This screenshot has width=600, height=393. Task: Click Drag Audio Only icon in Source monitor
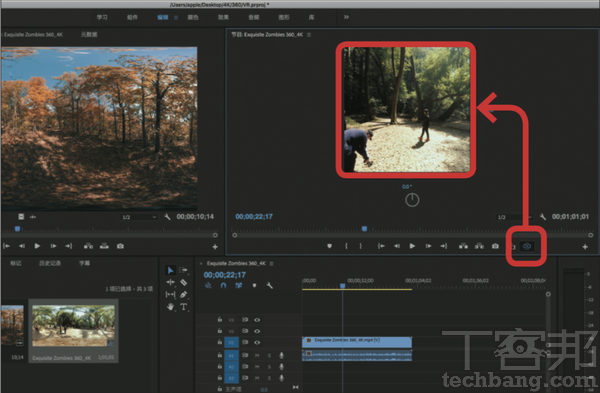tap(33, 217)
